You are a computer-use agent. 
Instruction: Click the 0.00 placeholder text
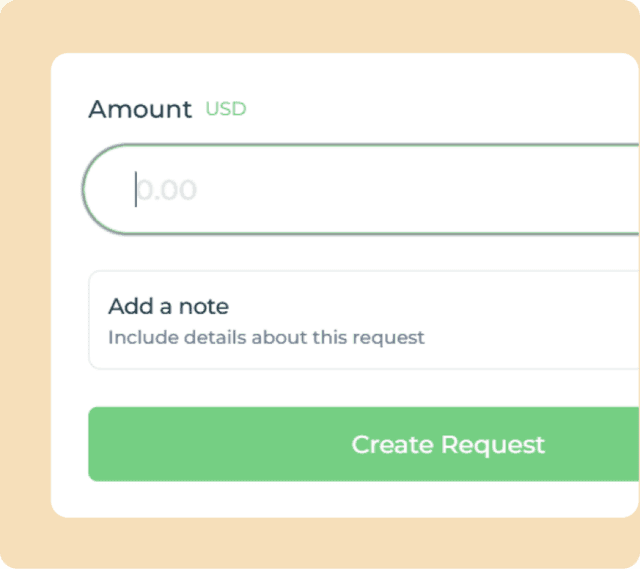167,190
